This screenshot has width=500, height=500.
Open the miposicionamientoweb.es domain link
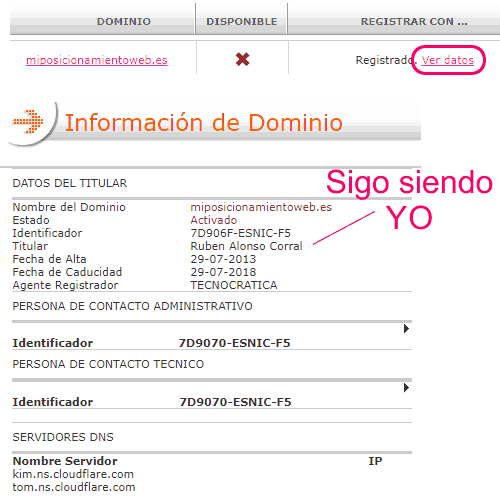pyautogui.click(x=97, y=60)
